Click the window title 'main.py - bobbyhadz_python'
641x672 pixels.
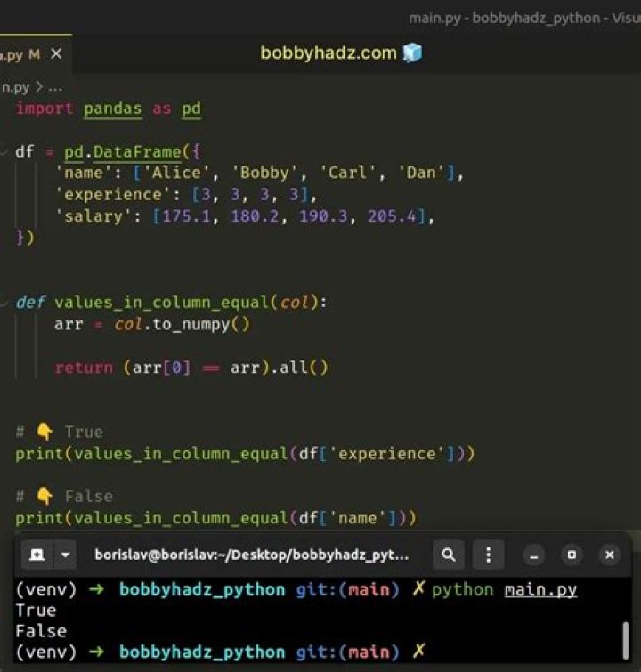[x=504, y=18]
